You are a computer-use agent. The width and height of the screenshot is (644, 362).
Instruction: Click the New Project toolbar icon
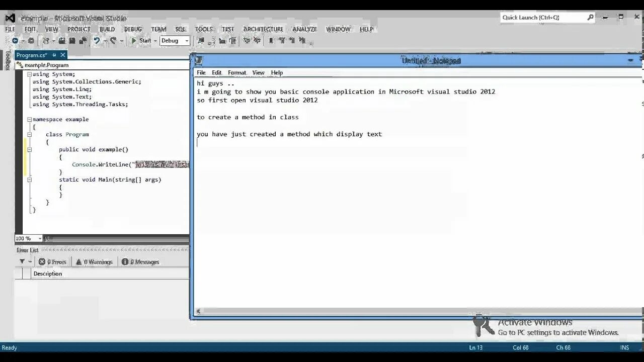click(x=46, y=41)
